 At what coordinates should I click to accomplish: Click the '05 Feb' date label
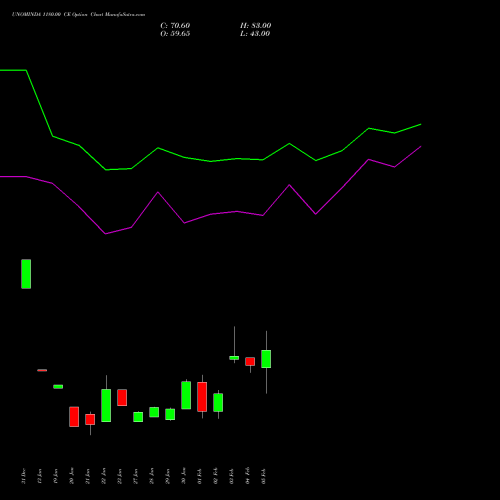tap(264, 476)
